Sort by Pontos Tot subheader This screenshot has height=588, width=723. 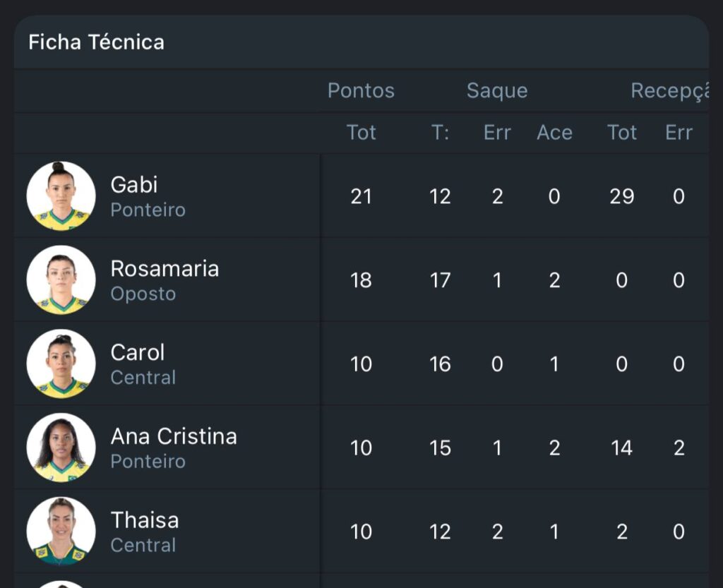coord(361,133)
